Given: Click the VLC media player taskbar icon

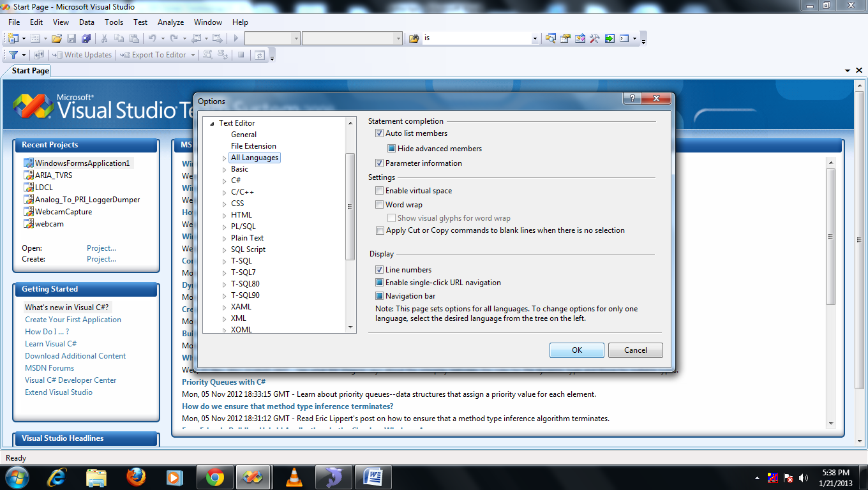Looking at the screenshot, I should pyautogui.click(x=294, y=477).
